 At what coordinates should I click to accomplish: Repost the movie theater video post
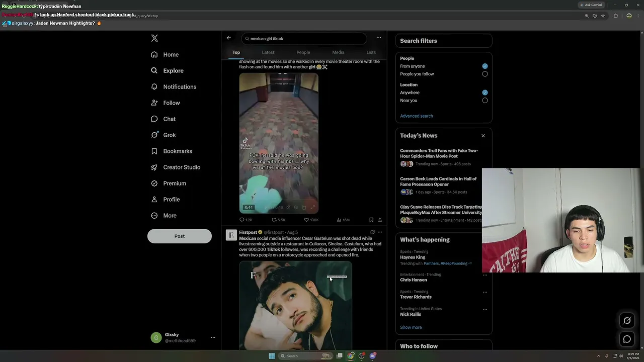click(x=278, y=220)
